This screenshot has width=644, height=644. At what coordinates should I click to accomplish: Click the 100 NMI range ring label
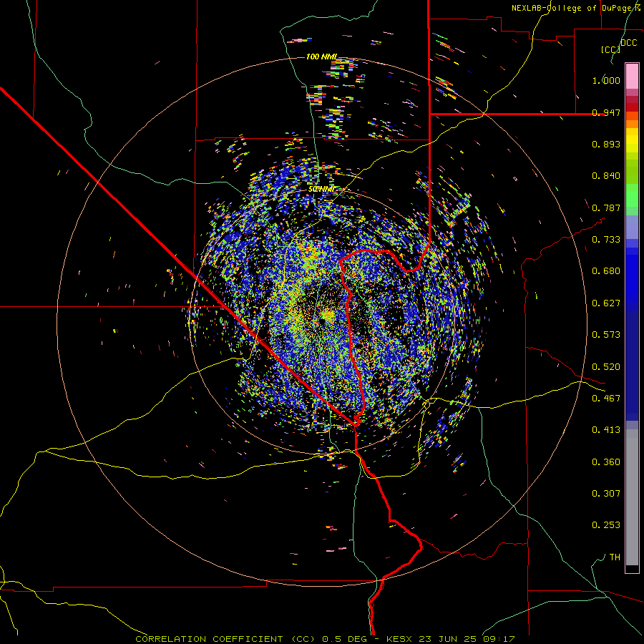321,57
